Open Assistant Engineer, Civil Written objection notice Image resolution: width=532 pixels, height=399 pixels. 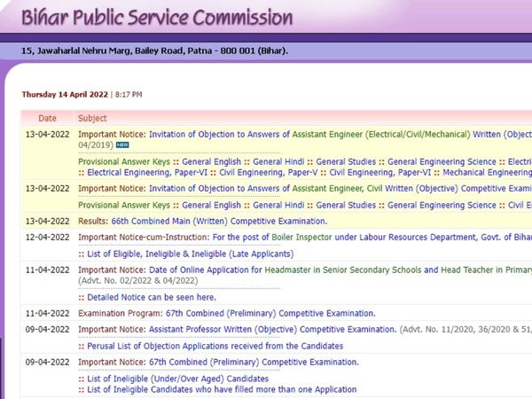click(340, 189)
